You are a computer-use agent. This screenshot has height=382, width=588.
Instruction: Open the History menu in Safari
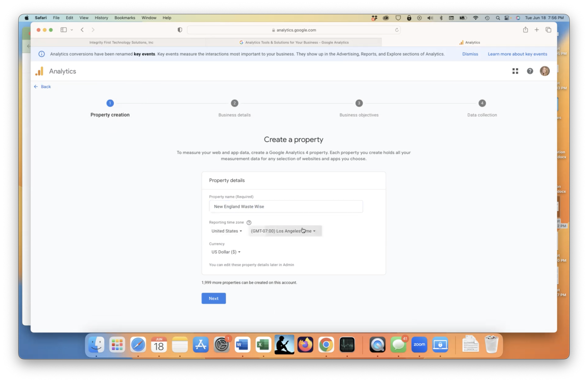point(101,18)
